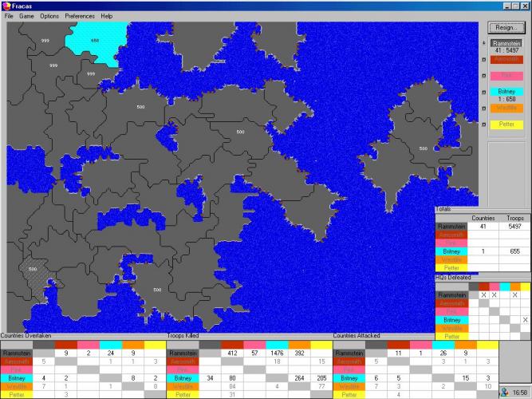The image size is (532, 399).
Task: Click the small icon beside the pink player label
Action: tap(484, 76)
